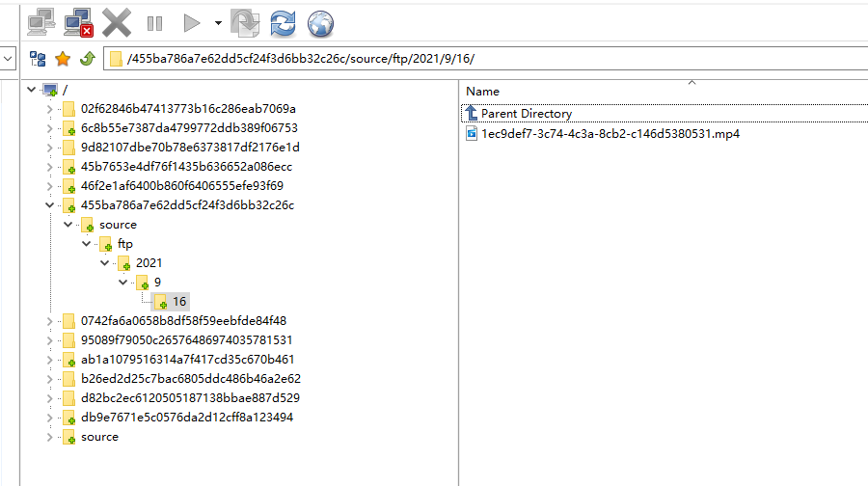This screenshot has width=868, height=486.
Task: Select folder 45b7653e4df76f1435b636652a086ecc
Action: pos(186,167)
